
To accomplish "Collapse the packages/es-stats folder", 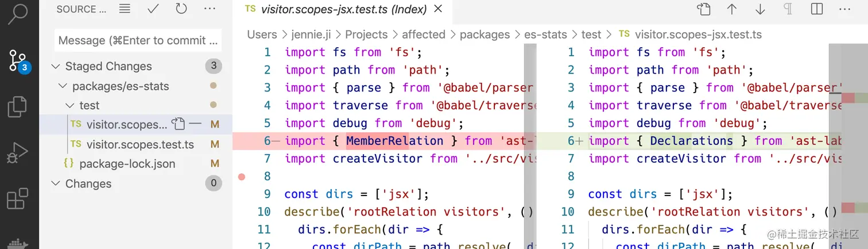I will (x=63, y=86).
